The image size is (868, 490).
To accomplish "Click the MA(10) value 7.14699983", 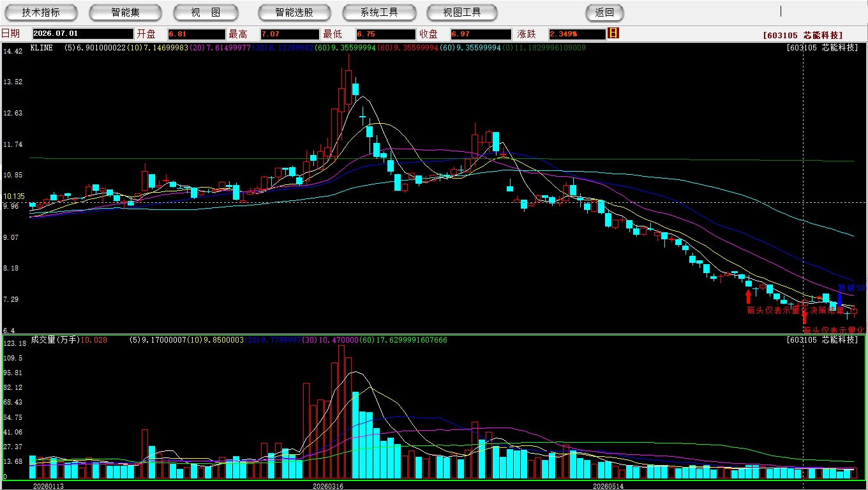I will coord(167,48).
